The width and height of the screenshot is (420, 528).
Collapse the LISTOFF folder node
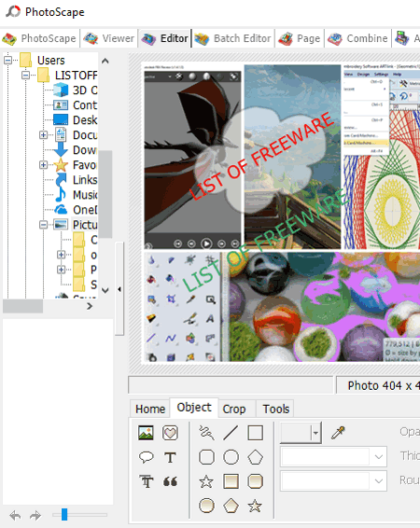[x=25, y=75]
